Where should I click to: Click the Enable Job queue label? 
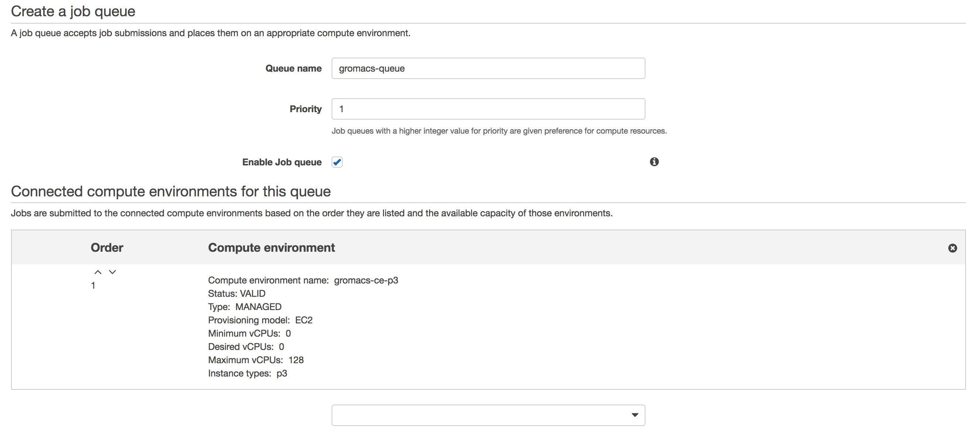(281, 162)
